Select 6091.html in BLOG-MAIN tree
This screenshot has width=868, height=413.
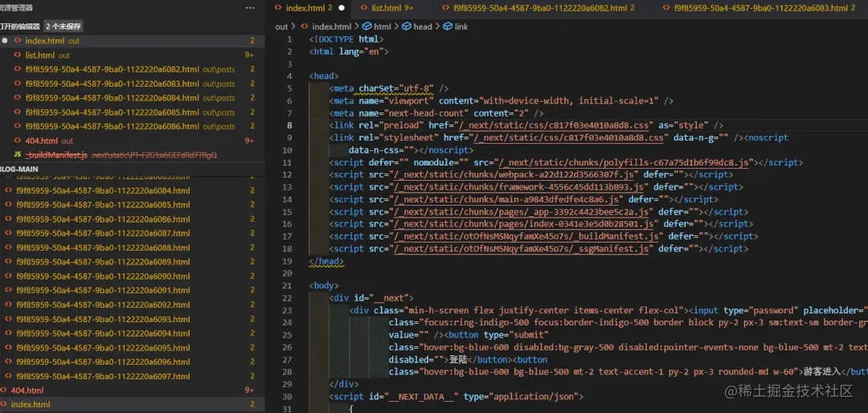pos(133,291)
